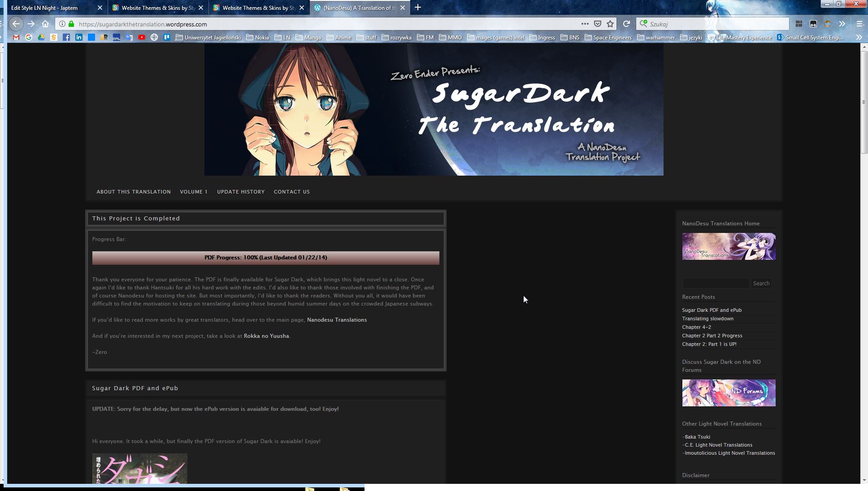
Task: Expand the LN bookmark folder
Action: 282,38
